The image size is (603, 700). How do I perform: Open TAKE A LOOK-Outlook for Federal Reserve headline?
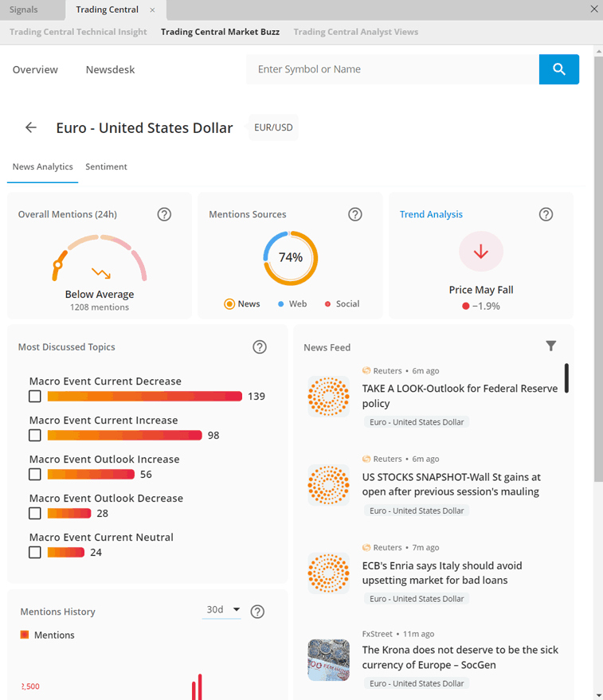pyautogui.click(x=460, y=396)
